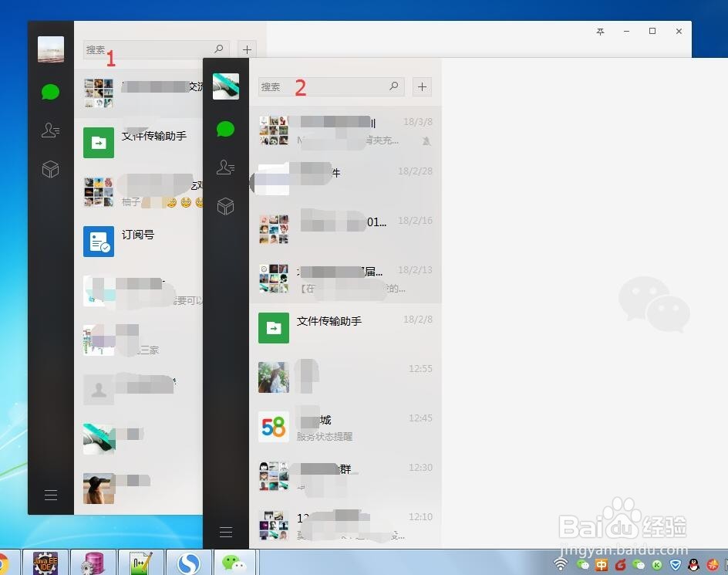Open database tool icon on the taskbar

[x=93, y=563]
